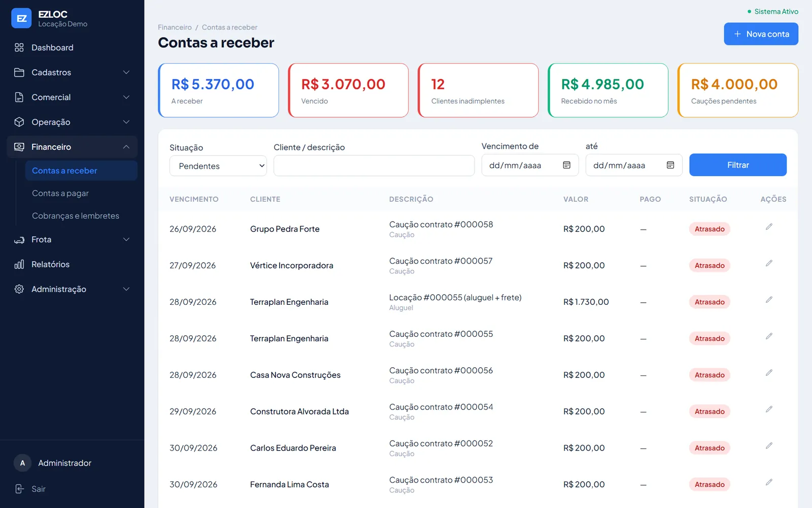This screenshot has height=508, width=812.
Task: Click the Relatórios bar chart icon
Action: pyautogui.click(x=19, y=264)
